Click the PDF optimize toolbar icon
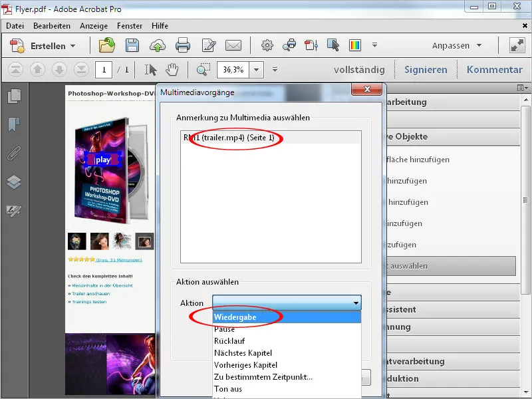This screenshot has height=399, width=532. 311,45
